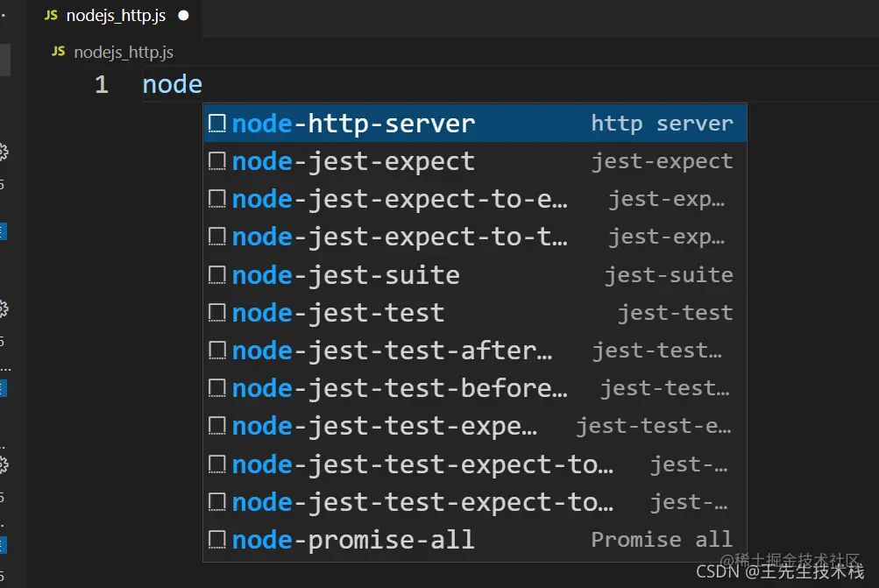Click snippet icon beside node-promise-all

(217, 540)
